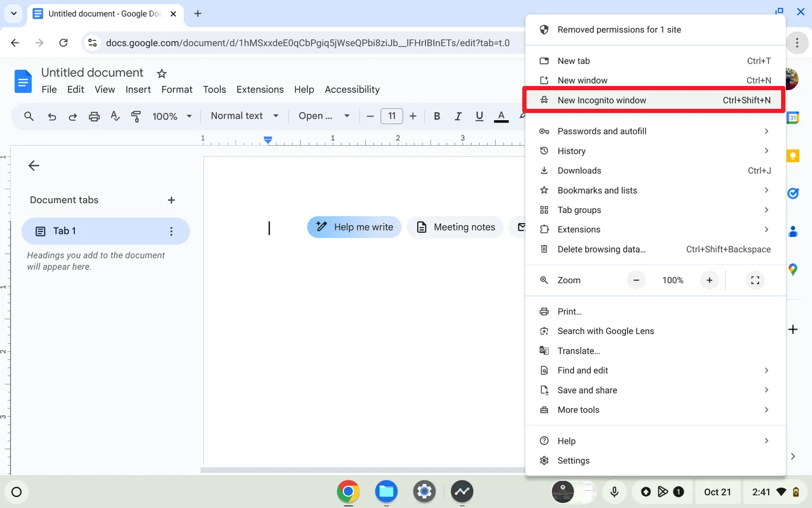Apply bold formatting

pos(437,116)
